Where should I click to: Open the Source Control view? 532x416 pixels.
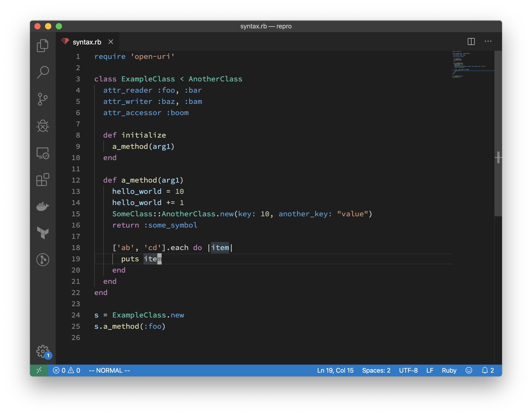(43, 99)
